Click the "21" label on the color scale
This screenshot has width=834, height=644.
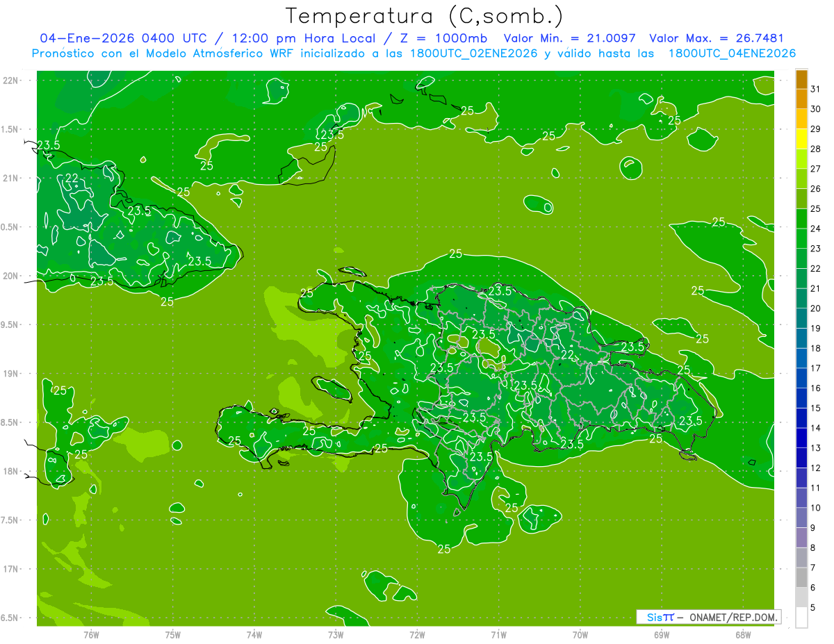click(816, 288)
